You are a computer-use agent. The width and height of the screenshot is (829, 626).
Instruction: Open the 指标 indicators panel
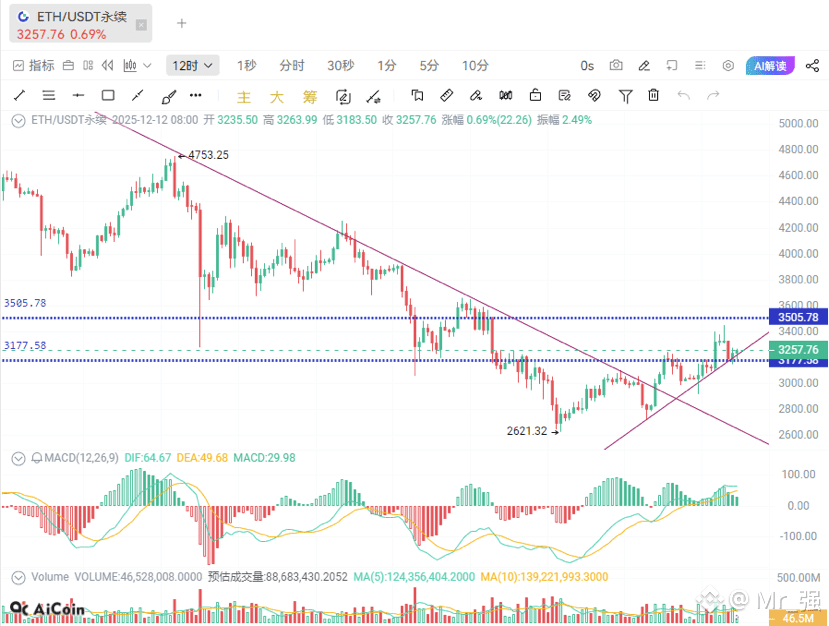(34, 66)
